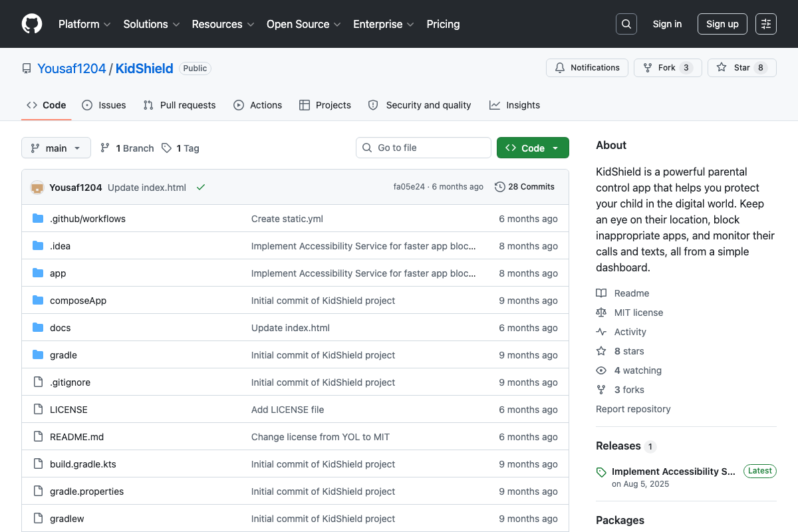Expand the green Code dropdown button
This screenshot has height=532, width=798.
(x=533, y=148)
